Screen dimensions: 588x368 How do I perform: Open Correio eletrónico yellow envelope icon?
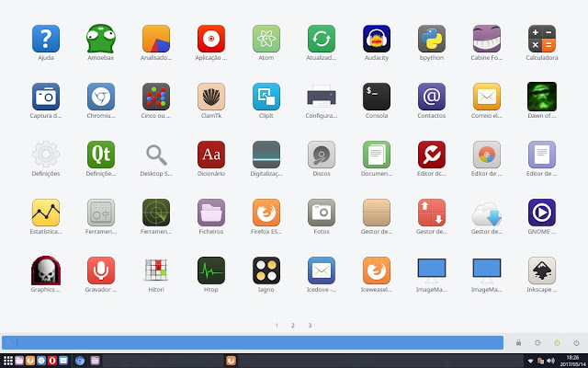[x=487, y=97]
